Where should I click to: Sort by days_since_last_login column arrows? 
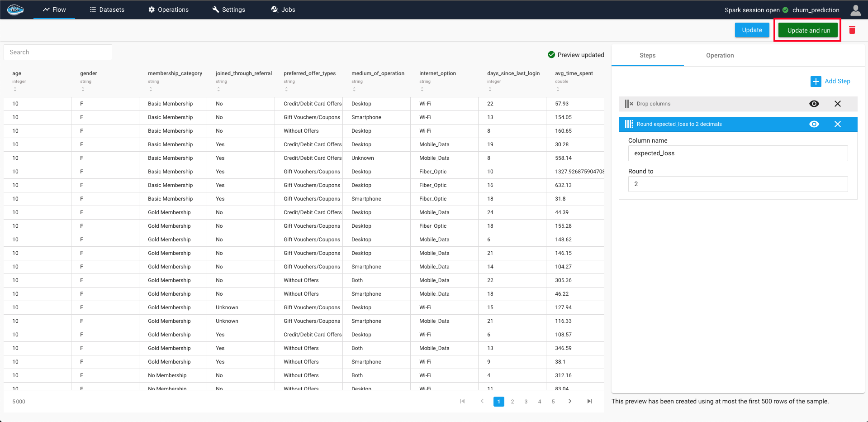point(490,89)
